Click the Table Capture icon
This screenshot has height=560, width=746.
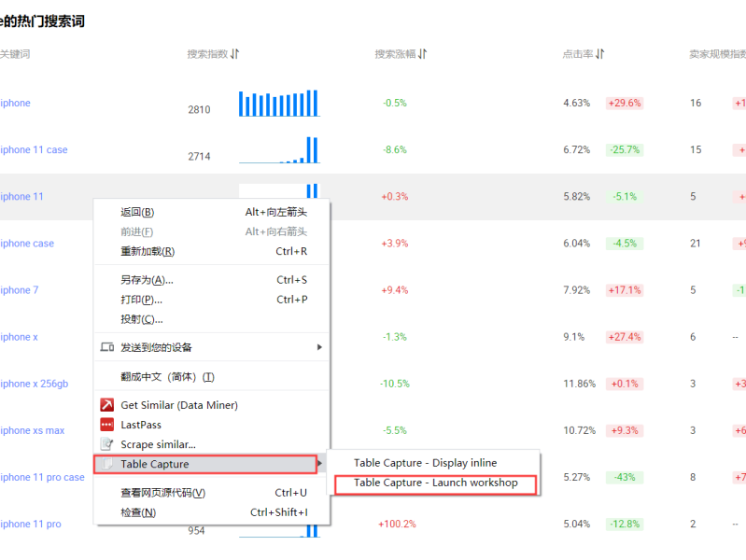coord(107,464)
